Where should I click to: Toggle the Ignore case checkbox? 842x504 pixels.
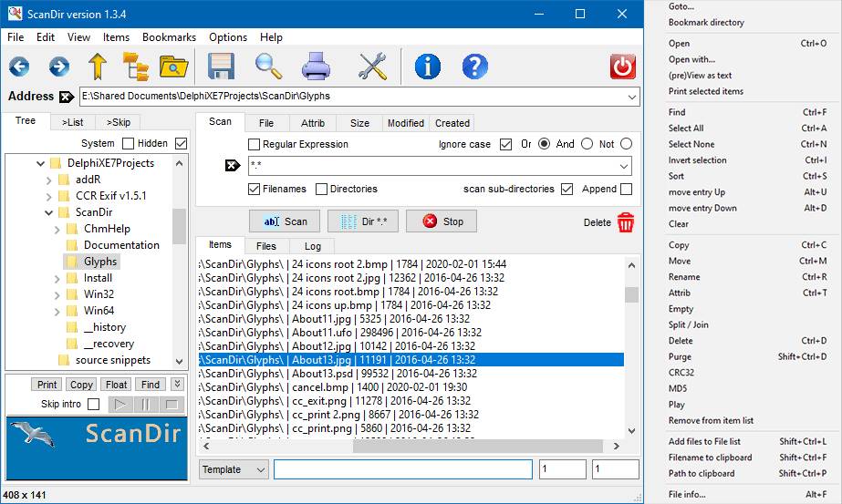505,144
